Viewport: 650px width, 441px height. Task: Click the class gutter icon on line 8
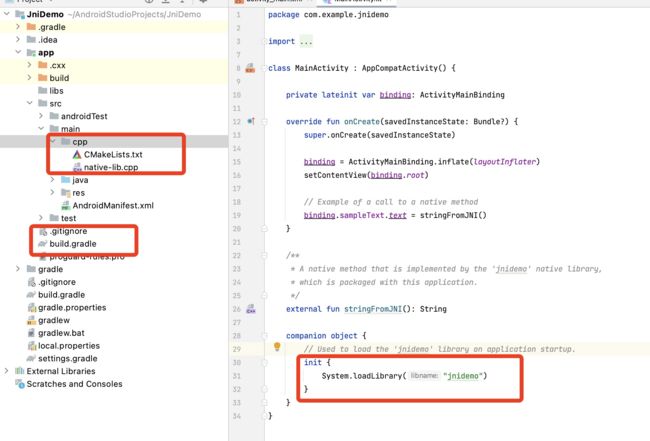coord(250,68)
